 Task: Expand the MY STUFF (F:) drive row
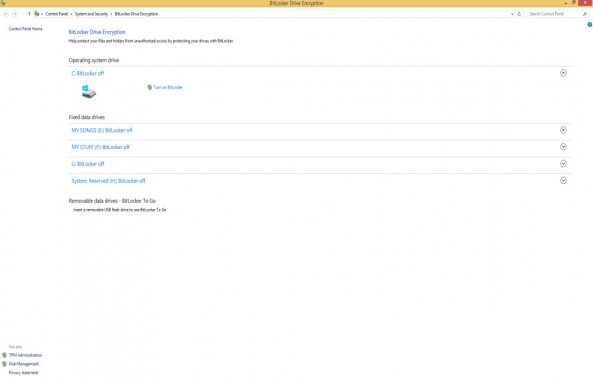pos(563,147)
